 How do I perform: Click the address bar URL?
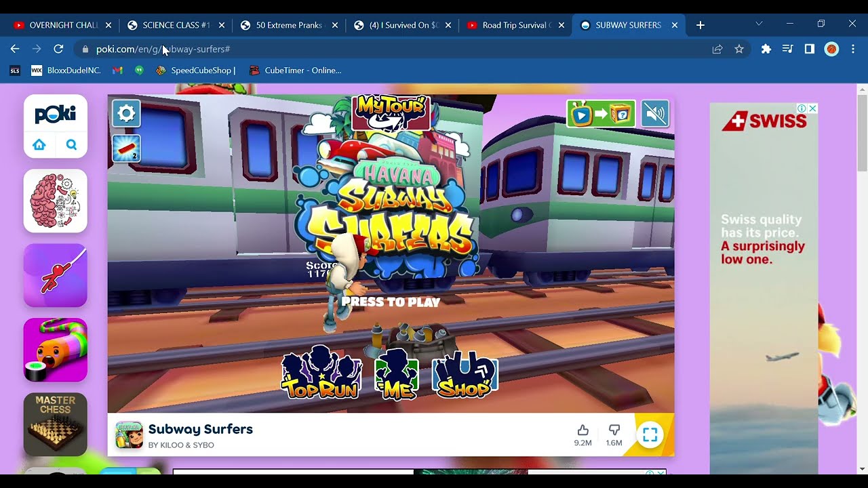tap(163, 49)
